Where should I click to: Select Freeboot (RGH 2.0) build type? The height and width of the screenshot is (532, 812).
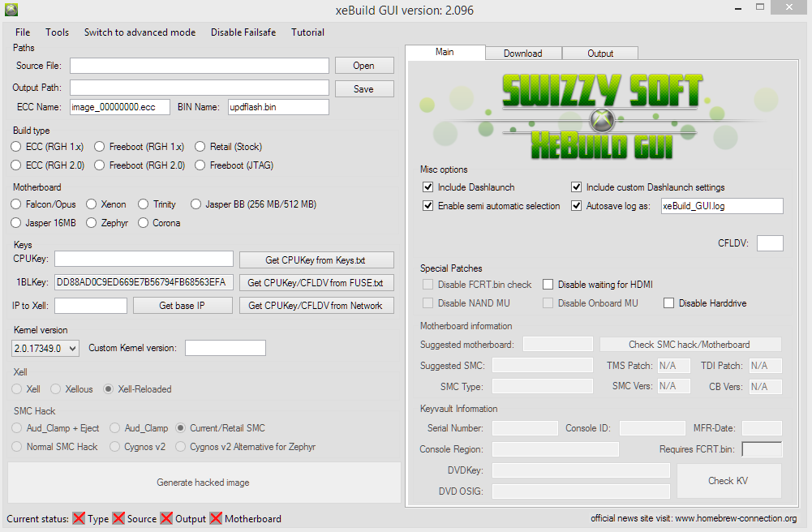(100, 165)
